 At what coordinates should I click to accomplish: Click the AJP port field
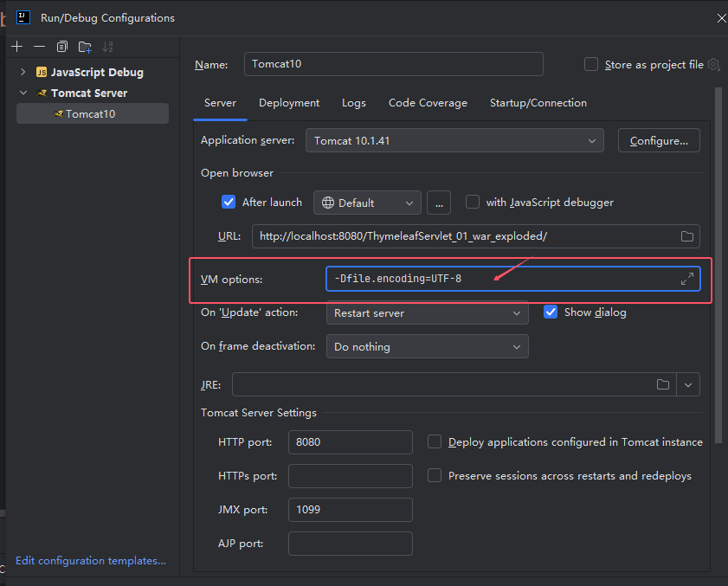(x=350, y=544)
